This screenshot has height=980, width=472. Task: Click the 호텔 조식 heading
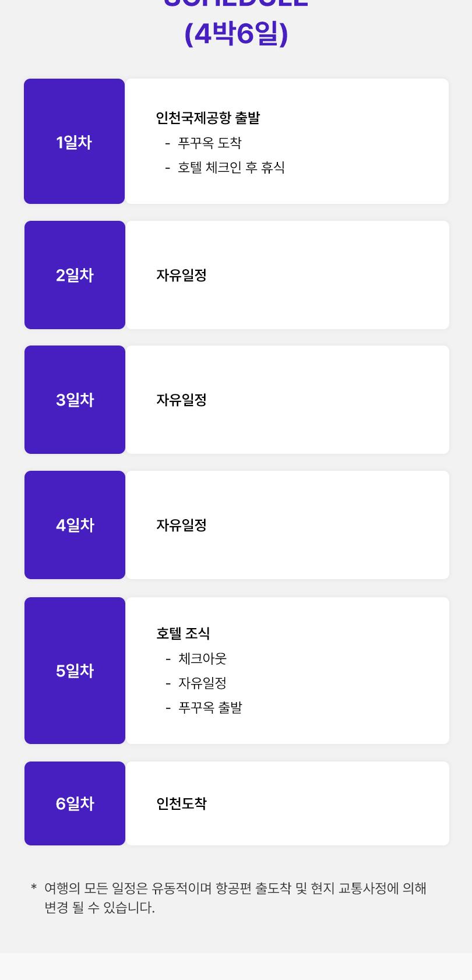click(183, 633)
